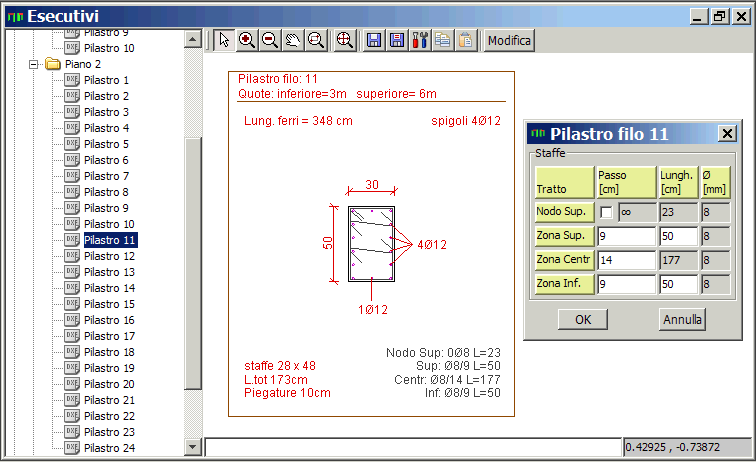Image resolution: width=756 pixels, height=462 pixels.
Task: Click the Passo [cm] column header
Action: coord(626,182)
